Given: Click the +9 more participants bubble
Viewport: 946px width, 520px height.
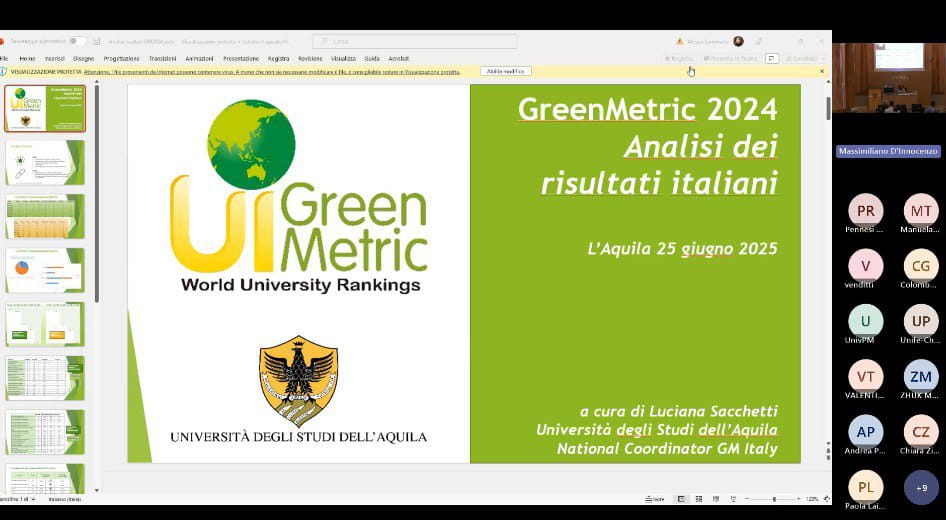Looking at the screenshot, I should (921, 487).
